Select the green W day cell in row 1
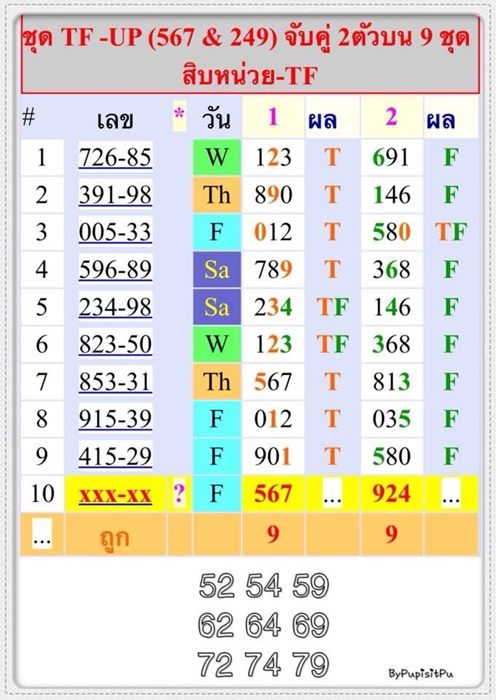Viewport: 496px width, 700px height. (x=217, y=157)
